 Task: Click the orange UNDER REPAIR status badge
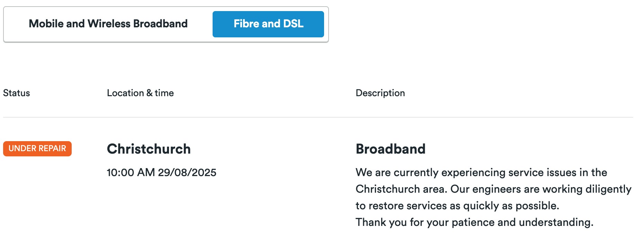(x=37, y=149)
